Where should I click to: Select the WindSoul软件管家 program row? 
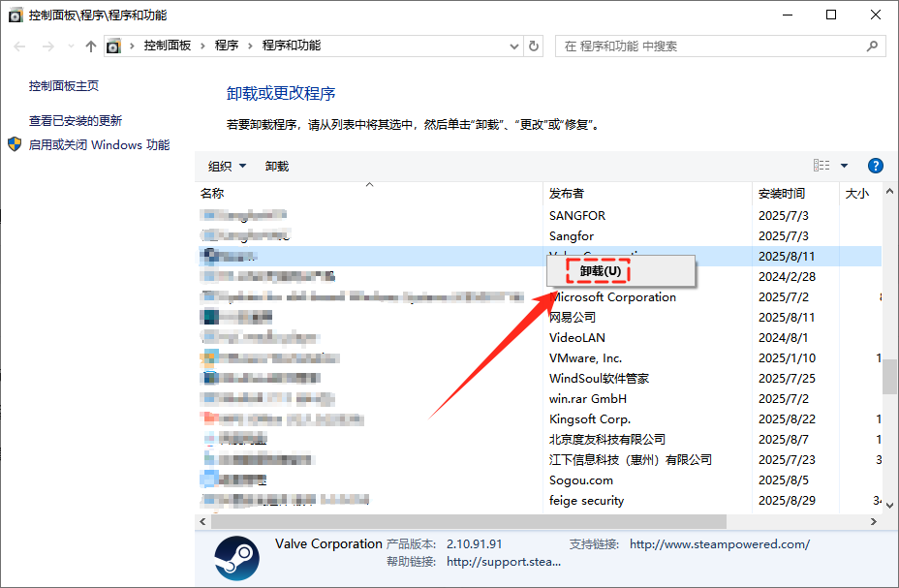tap(539, 378)
